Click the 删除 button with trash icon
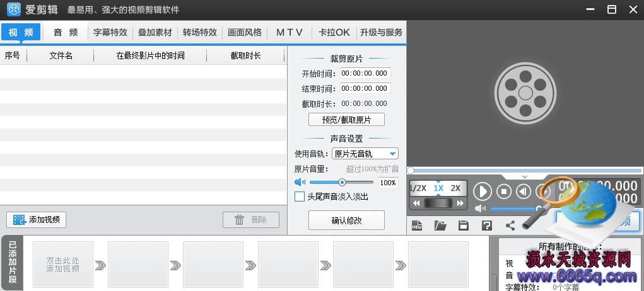The height and width of the screenshot is (291, 644). tap(251, 220)
